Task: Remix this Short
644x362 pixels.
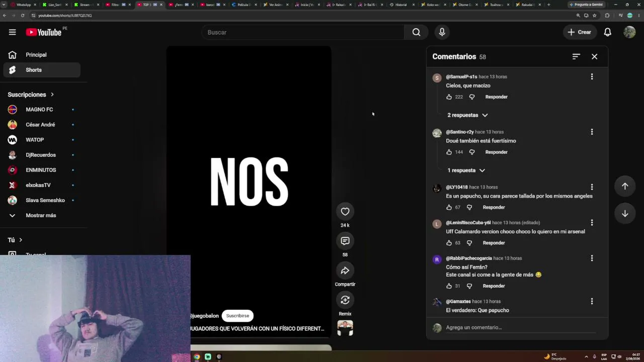Action: click(345, 300)
